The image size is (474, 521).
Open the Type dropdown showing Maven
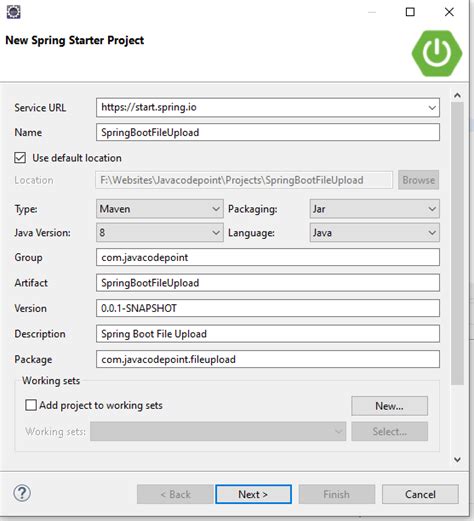[160, 209]
